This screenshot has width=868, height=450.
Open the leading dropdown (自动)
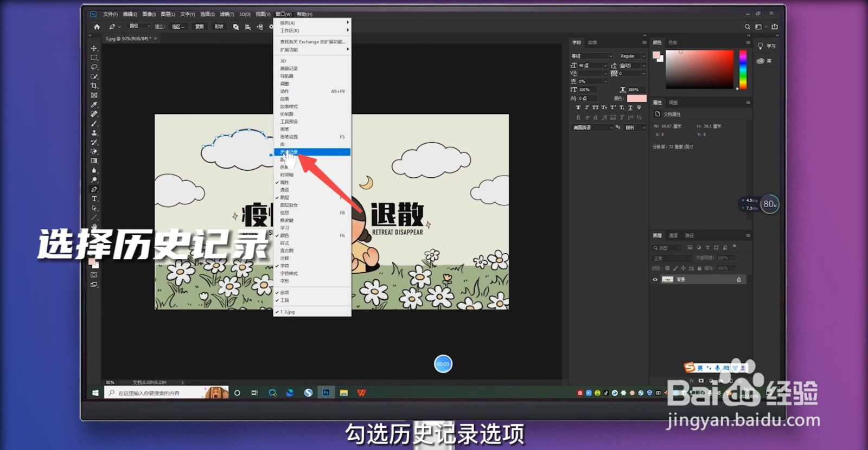[x=632, y=65]
